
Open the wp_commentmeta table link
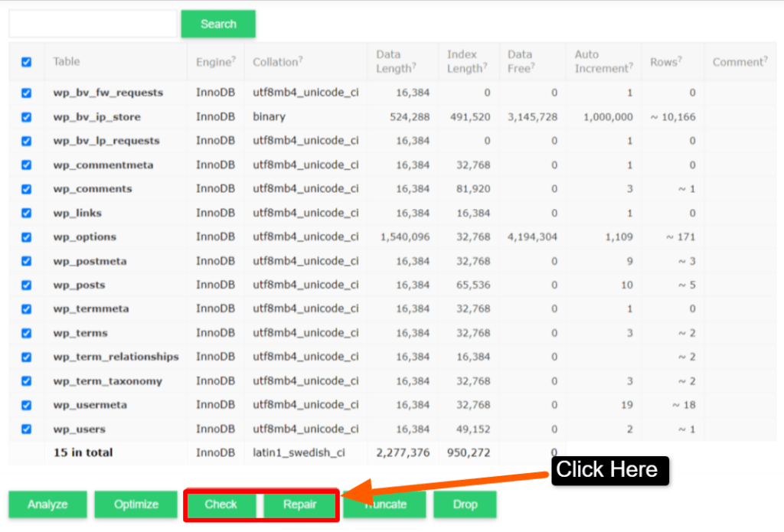[x=103, y=165]
